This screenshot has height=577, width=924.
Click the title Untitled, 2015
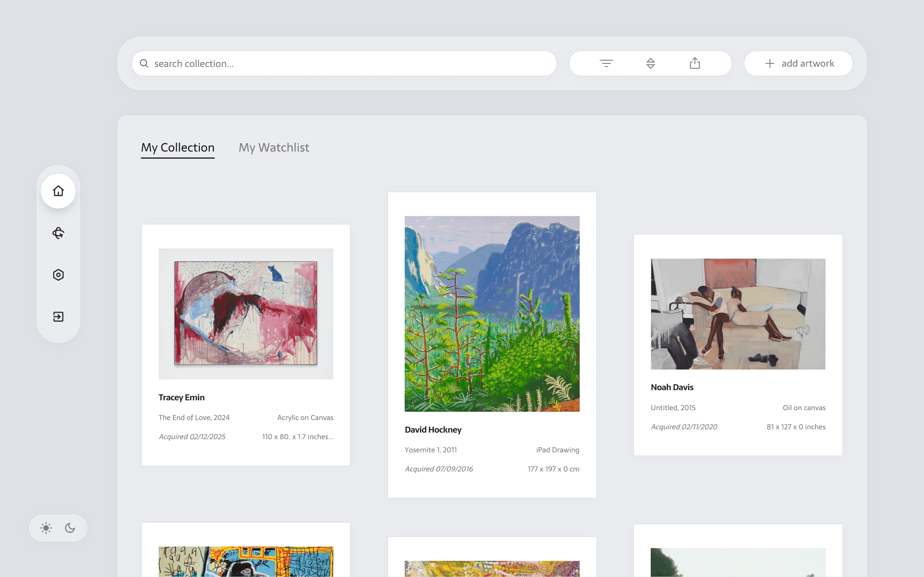(673, 407)
